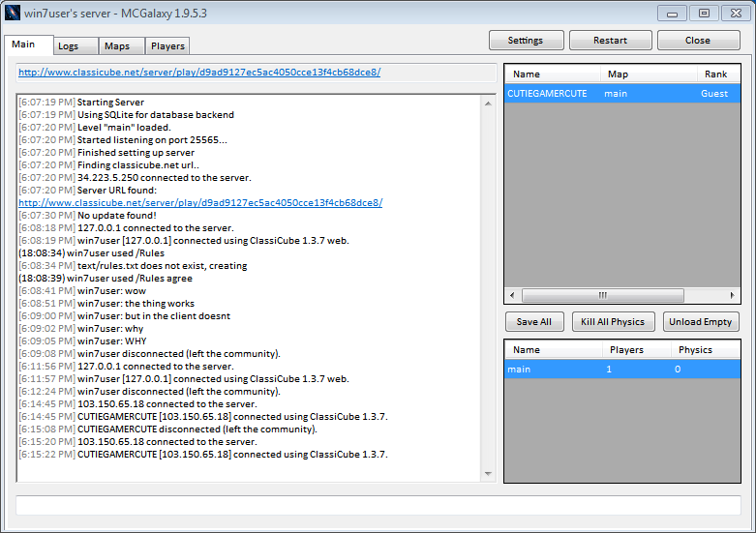Switch to the Logs tab
This screenshot has width=756, height=533.
[69, 45]
